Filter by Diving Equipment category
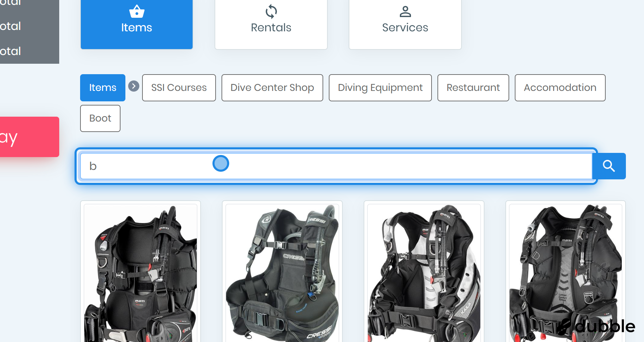 coord(380,88)
